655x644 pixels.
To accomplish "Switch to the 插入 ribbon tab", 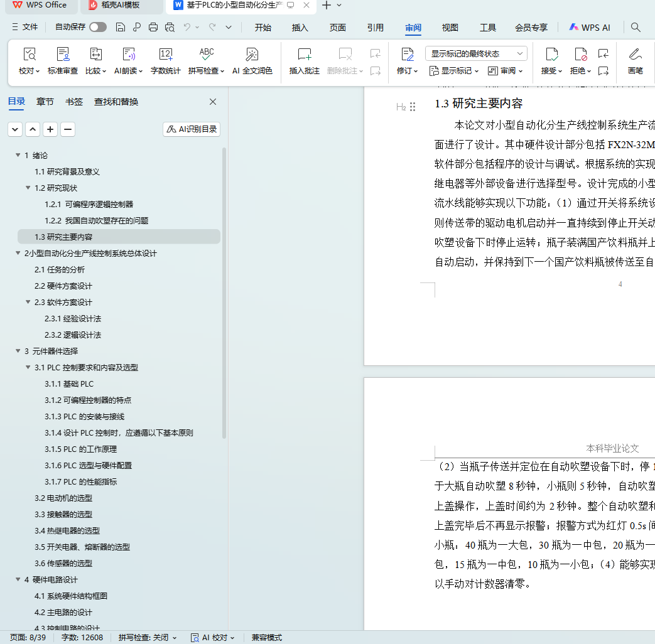I will point(300,28).
